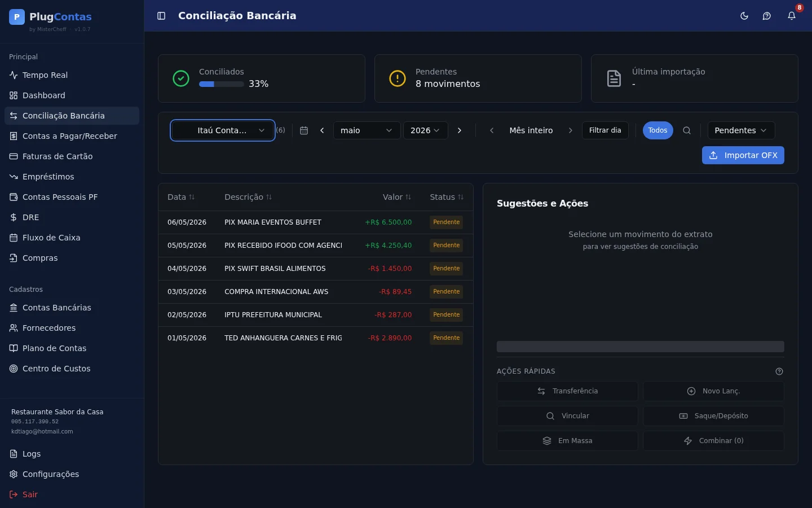Click Saque/Depósito quick action
The height and width of the screenshot is (508, 812).
click(713, 416)
